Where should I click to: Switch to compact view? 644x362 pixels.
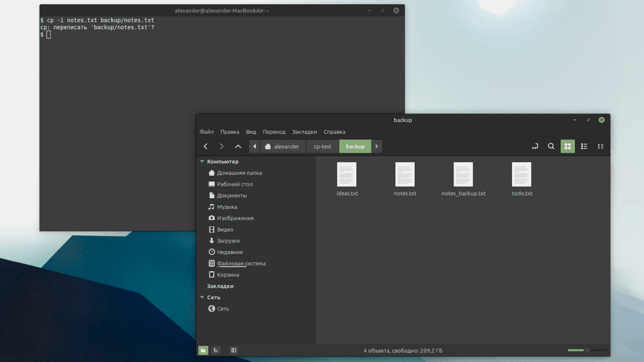[600, 146]
